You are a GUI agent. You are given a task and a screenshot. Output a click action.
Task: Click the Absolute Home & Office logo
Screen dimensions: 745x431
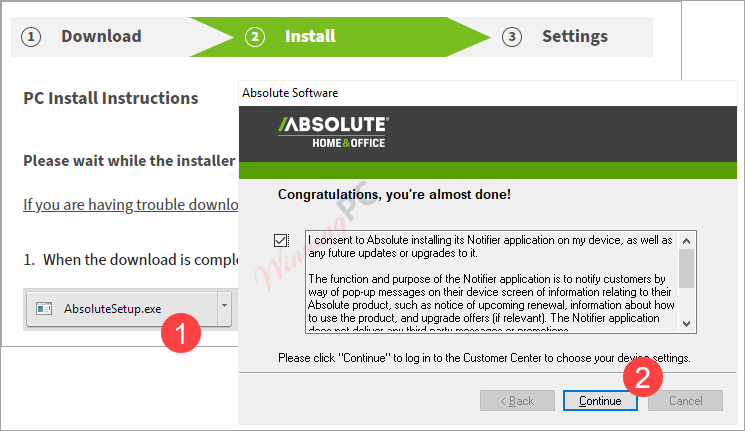click(333, 133)
